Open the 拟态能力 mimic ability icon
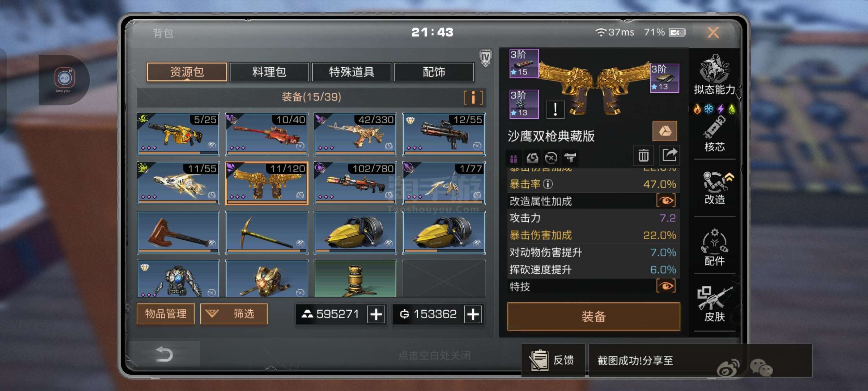The width and height of the screenshot is (868, 391). pos(714,74)
